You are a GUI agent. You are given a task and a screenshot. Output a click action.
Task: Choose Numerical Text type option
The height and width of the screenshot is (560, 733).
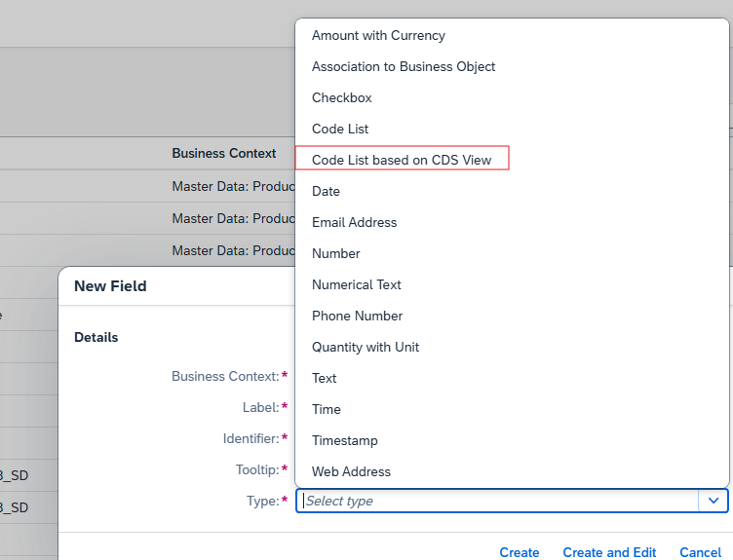coord(357,285)
